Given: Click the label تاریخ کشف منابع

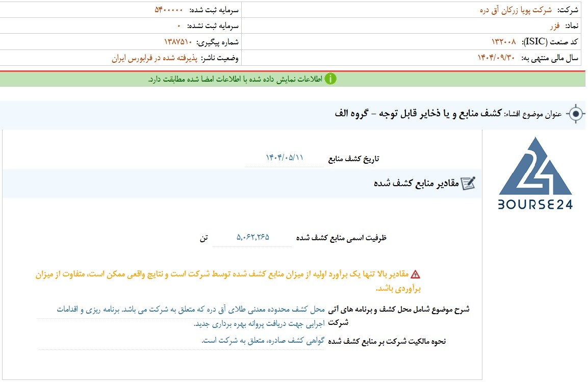Looking at the screenshot, I should click(x=353, y=159).
